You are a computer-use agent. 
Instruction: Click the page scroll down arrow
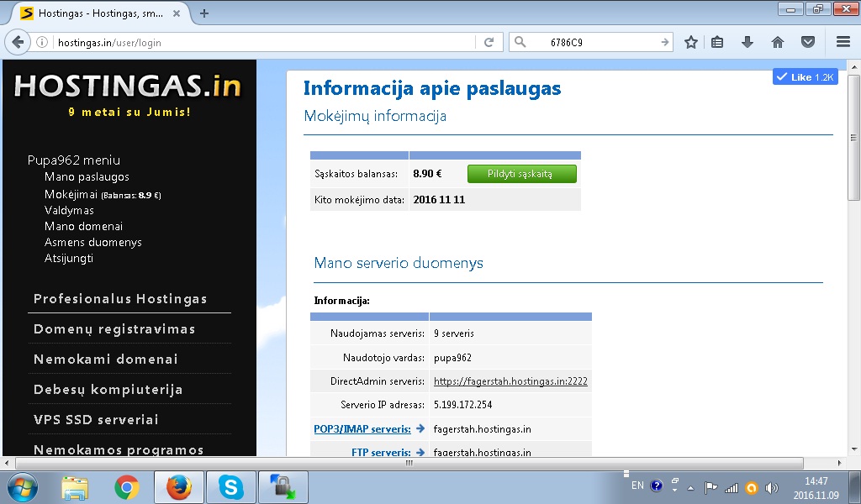[853, 449]
